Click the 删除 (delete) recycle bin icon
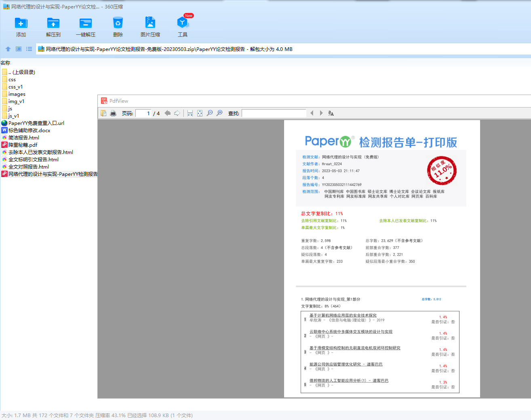This screenshot has width=531, height=420. [x=118, y=23]
